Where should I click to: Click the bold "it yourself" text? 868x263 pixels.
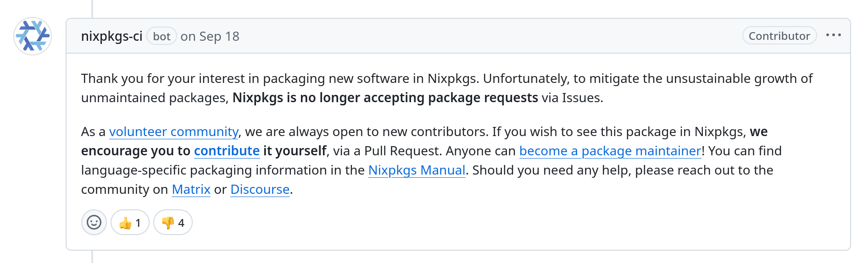pyautogui.click(x=295, y=151)
